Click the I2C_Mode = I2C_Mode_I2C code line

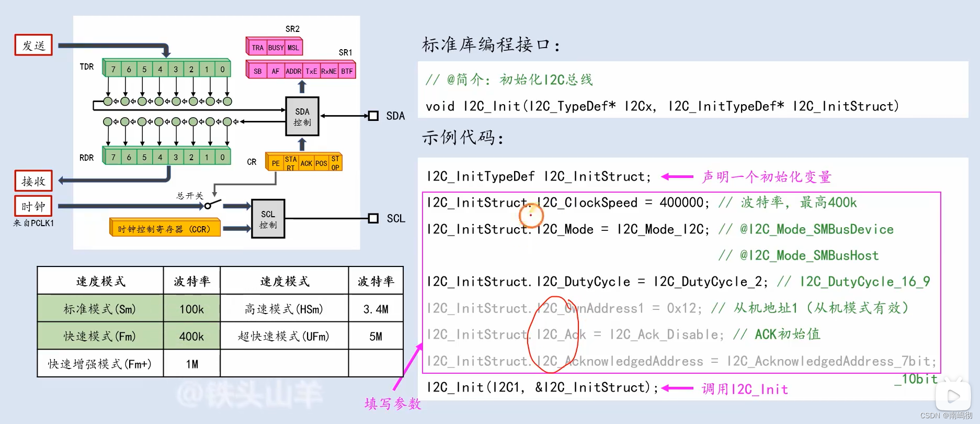(x=568, y=229)
